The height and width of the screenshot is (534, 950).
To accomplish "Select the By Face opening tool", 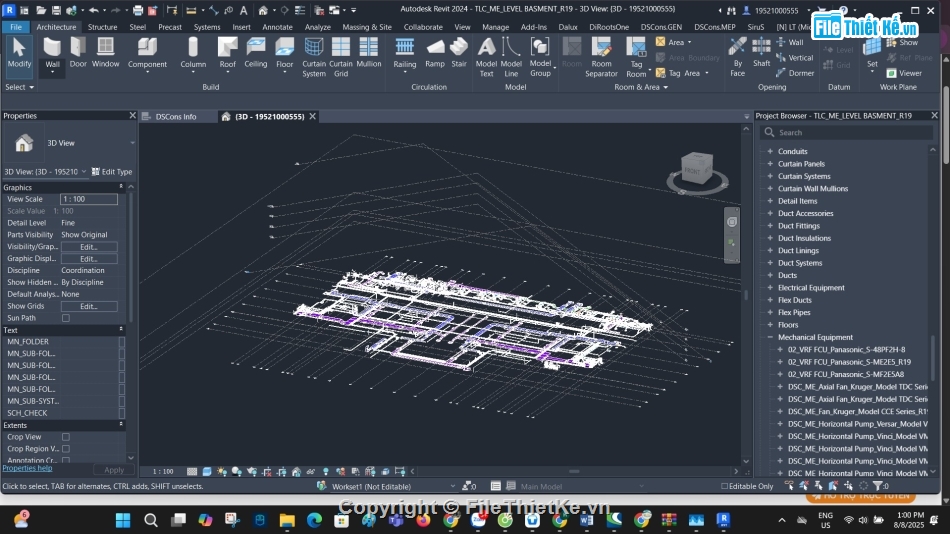I will pyautogui.click(x=737, y=57).
